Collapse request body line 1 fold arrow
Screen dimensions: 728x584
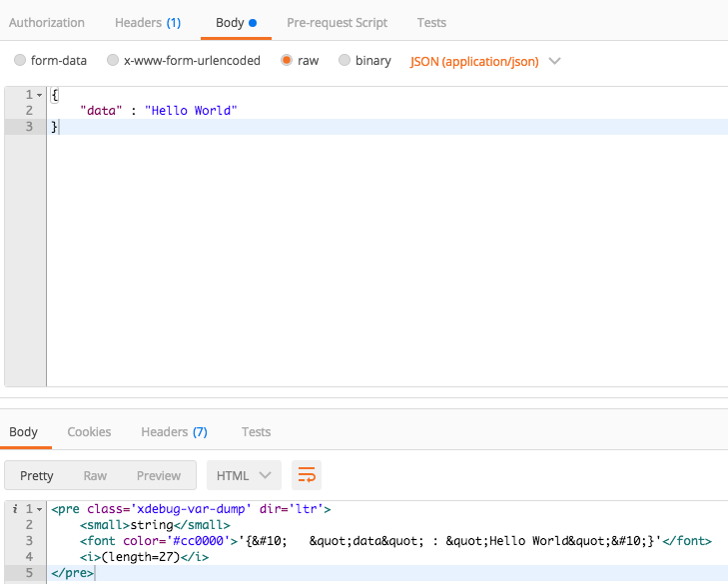[x=40, y=95]
